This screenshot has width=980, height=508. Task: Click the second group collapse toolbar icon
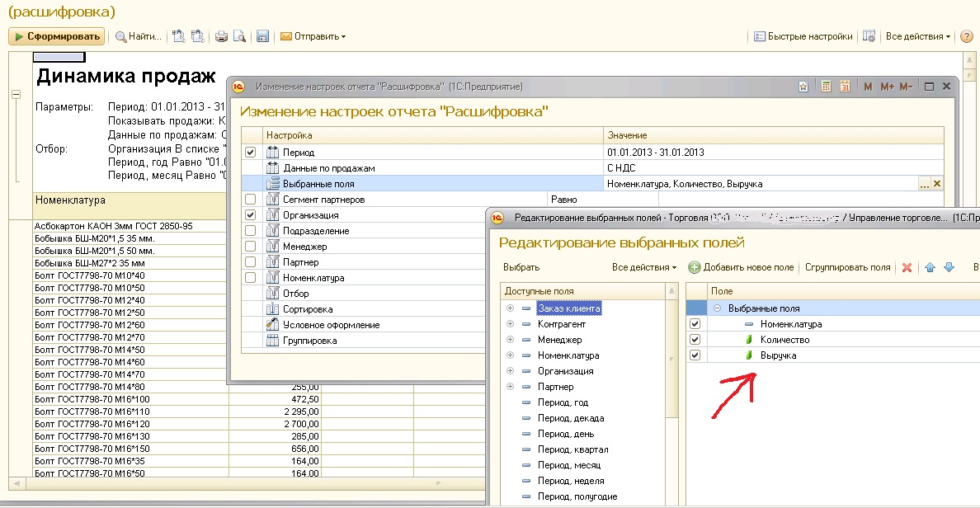pos(197,36)
